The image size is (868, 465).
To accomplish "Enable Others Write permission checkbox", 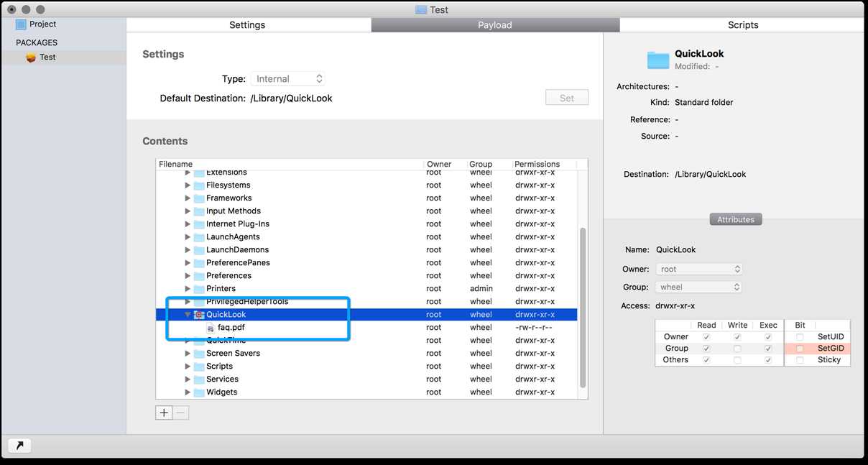I will (737, 360).
